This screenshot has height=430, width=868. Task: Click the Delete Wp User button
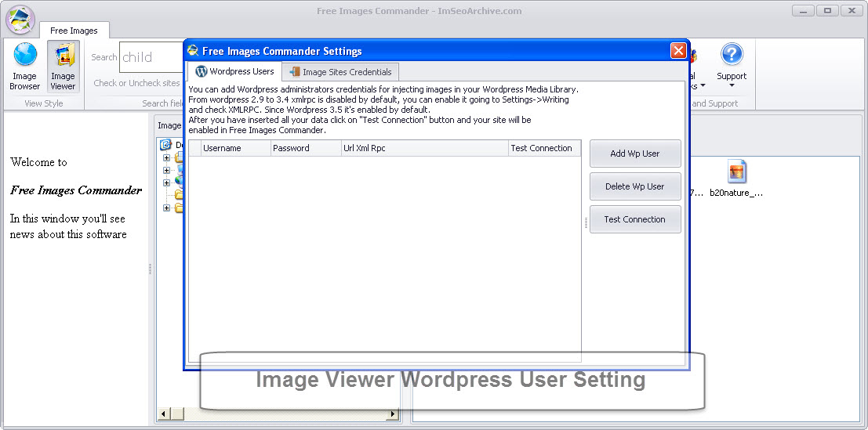(x=634, y=186)
